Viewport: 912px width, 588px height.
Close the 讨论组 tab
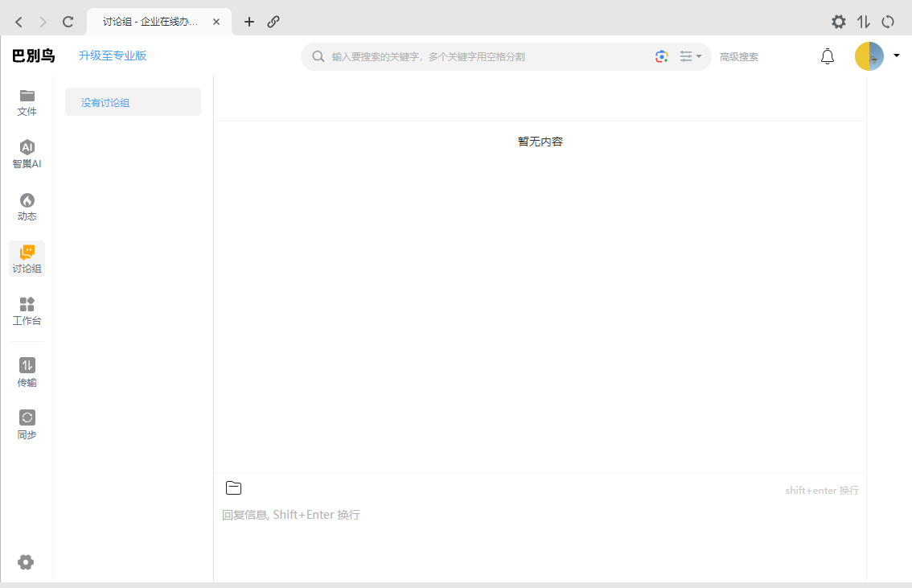(x=216, y=22)
